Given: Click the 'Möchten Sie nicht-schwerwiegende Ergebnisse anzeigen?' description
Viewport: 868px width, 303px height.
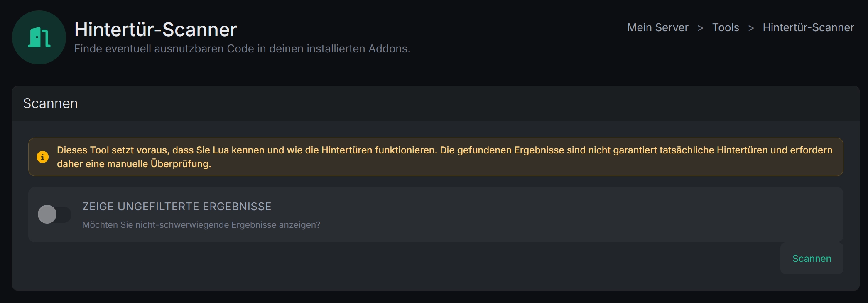Looking at the screenshot, I should (x=201, y=225).
